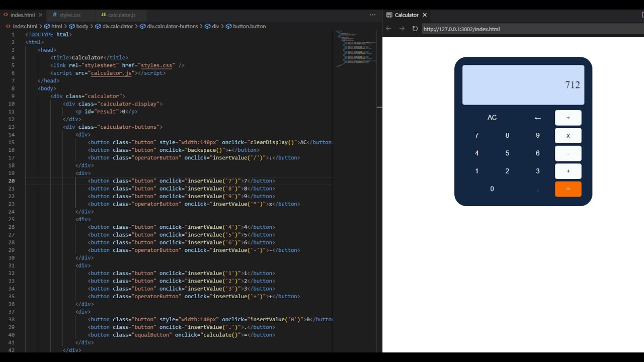Close the Calculator browser tab
This screenshot has width=644, height=362.
point(425,15)
